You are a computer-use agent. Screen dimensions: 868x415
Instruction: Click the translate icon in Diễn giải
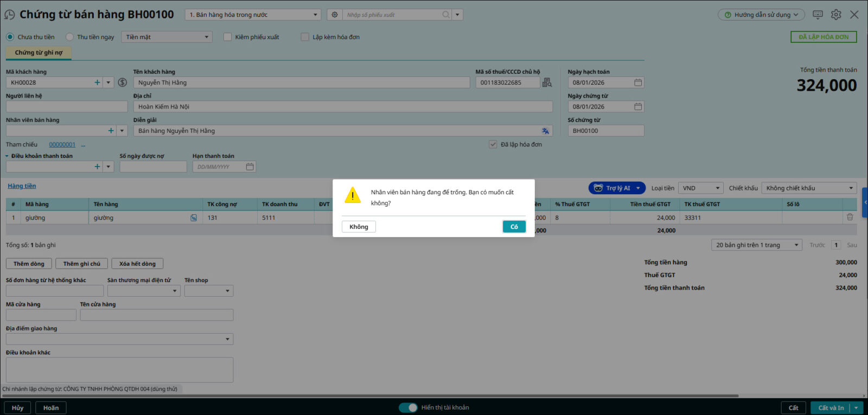pyautogui.click(x=545, y=131)
